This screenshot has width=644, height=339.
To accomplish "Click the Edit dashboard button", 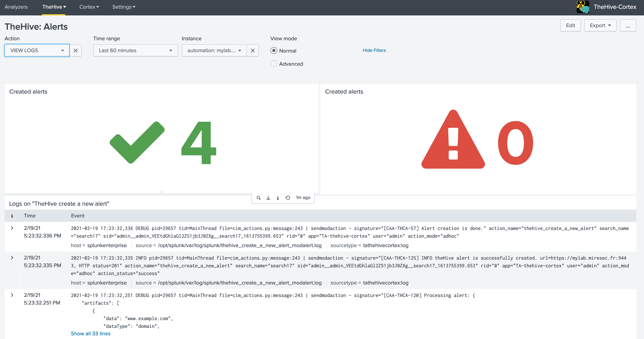I will [x=570, y=25].
